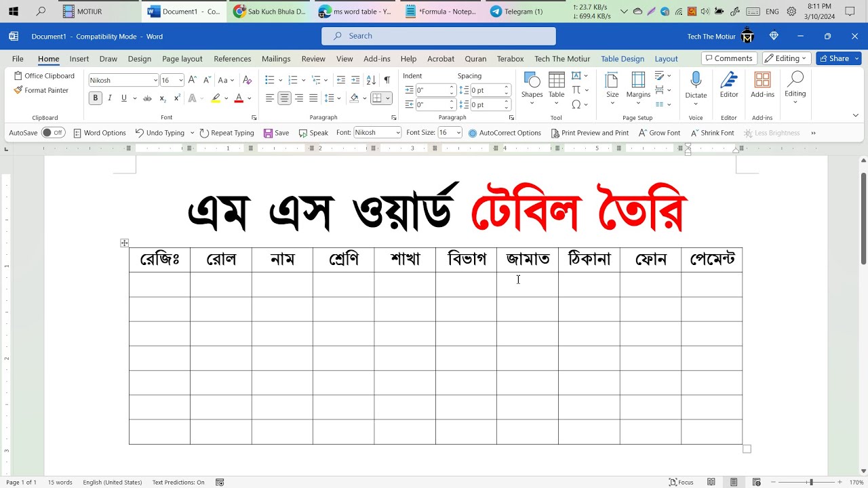Switch to Read Mode view
This screenshot has width=868, height=488.
(711, 482)
